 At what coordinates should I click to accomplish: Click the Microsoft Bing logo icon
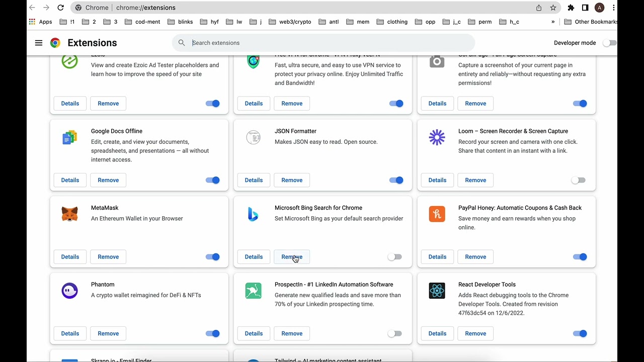[253, 214]
